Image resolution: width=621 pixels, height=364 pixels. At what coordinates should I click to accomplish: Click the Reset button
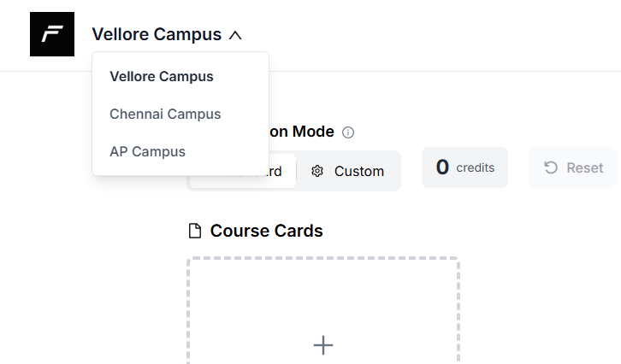click(573, 167)
